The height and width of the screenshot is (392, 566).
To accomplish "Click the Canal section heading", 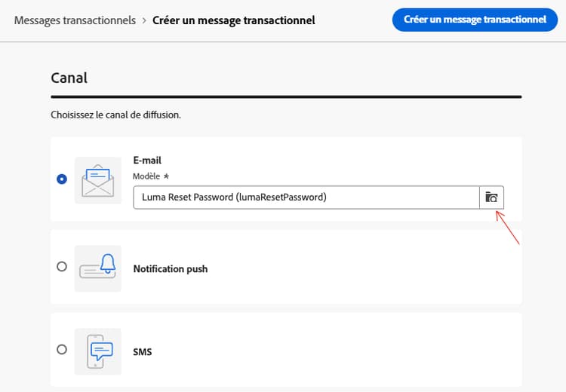I will [69, 78].
